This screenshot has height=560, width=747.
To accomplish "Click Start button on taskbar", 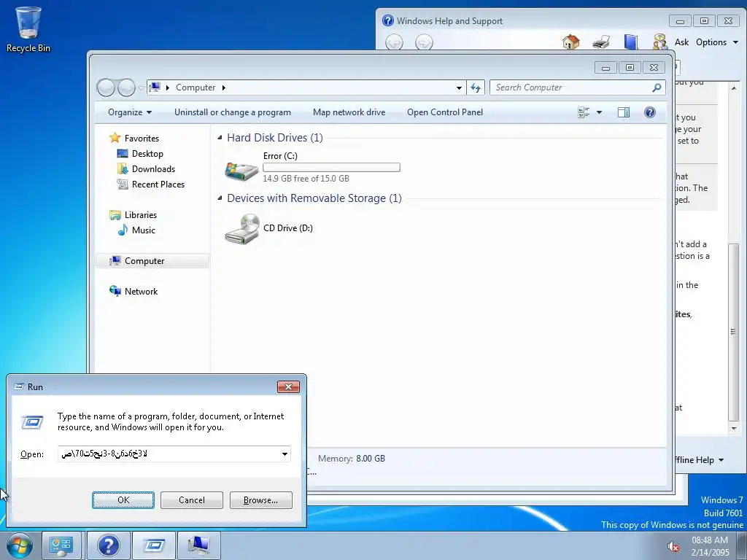I will pyautogui.click(x=19, y=545).
